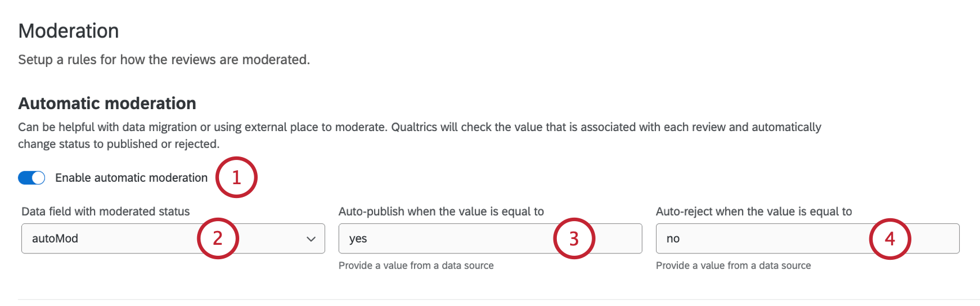Click the red numbered callout 4
This screenshot has width=980, height=306.
point(889,238)
